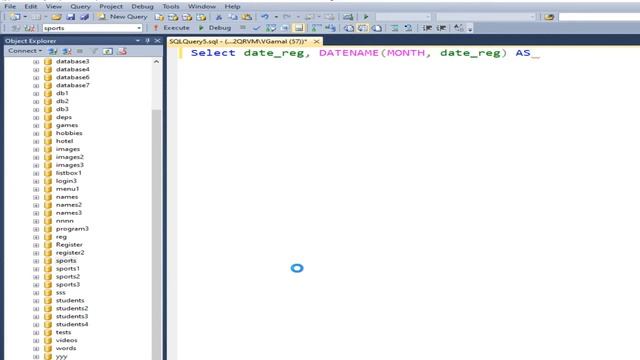Click the Connect Object Explorer icon
This screenshot has height=360, width=640.
(x=53, y=51)
